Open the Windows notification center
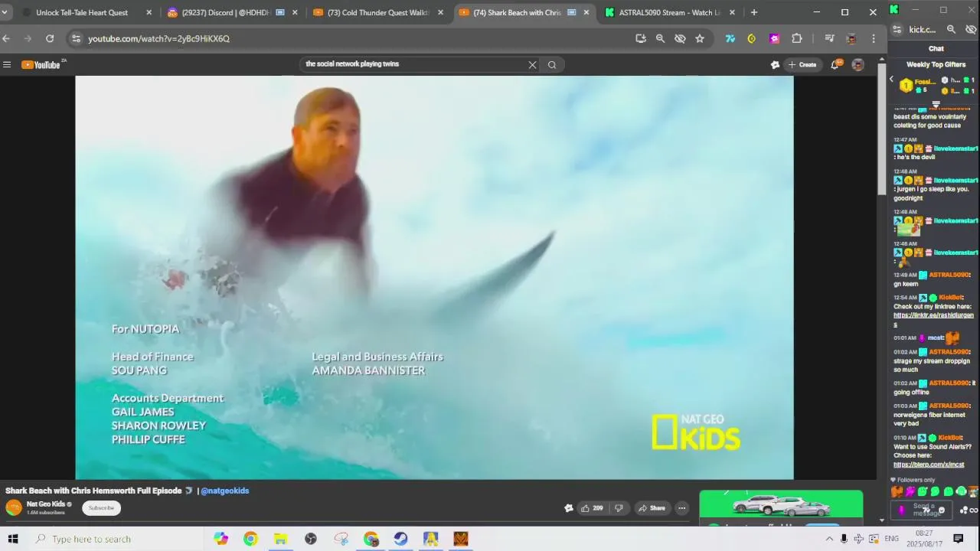This screenshot has width=980, height=551. [x=958, y=539]
